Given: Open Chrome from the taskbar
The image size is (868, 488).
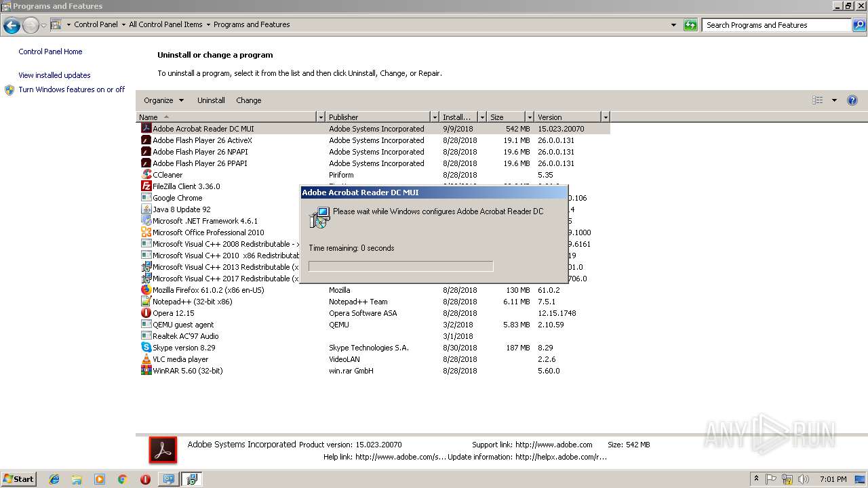Looking at the screenshot, I should pos(123,479).
